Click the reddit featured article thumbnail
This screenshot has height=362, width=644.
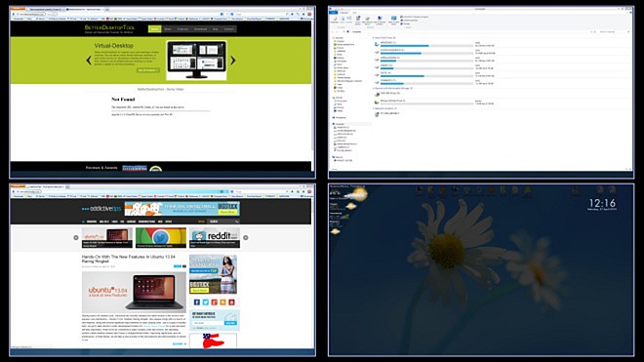click(215, 238)
